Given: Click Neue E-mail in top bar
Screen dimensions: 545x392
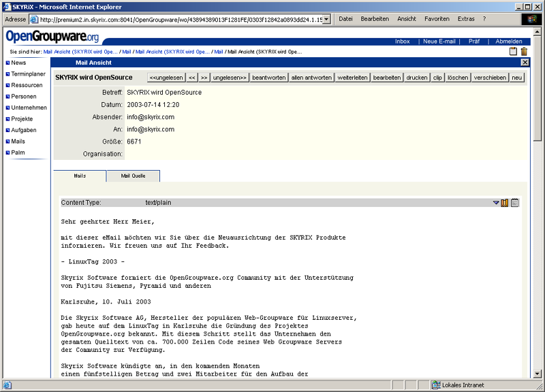Looking at the screenshot, I should (x=439, y=42).
